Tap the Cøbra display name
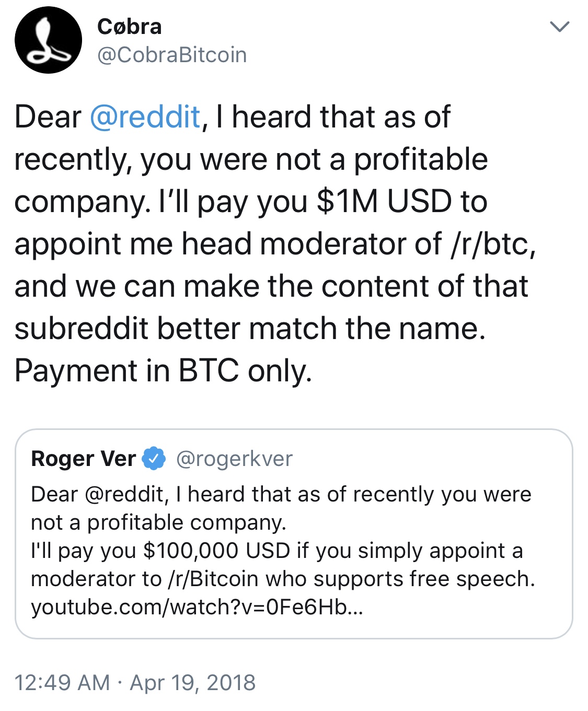The image size is (588, 711). pyautogui.click(x=130, y=27)
